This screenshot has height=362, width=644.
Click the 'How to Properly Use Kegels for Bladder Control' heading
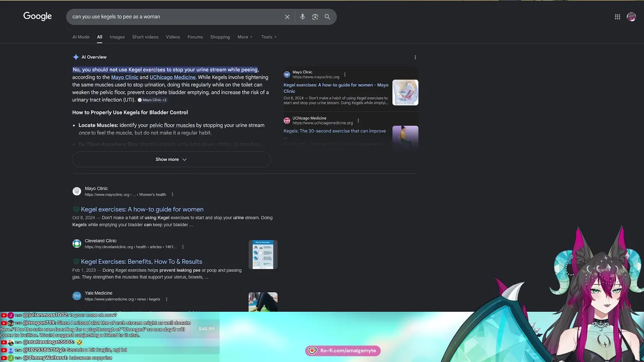130,113
